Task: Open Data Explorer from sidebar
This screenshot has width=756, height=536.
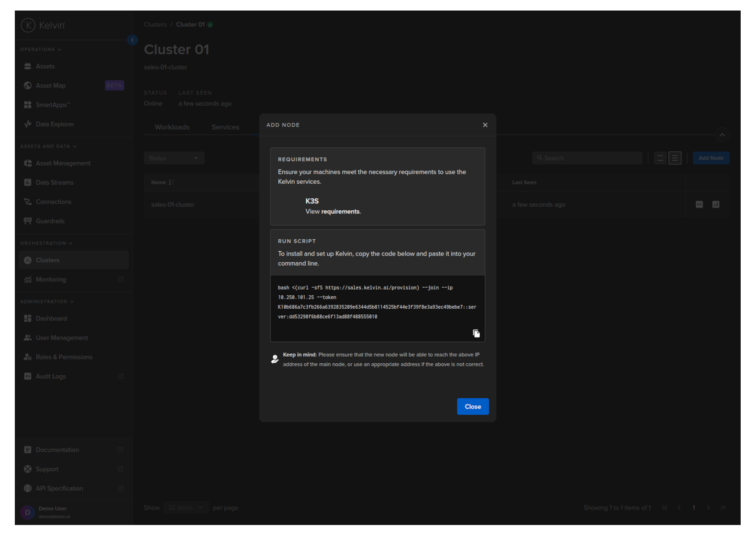Action: 55,124
